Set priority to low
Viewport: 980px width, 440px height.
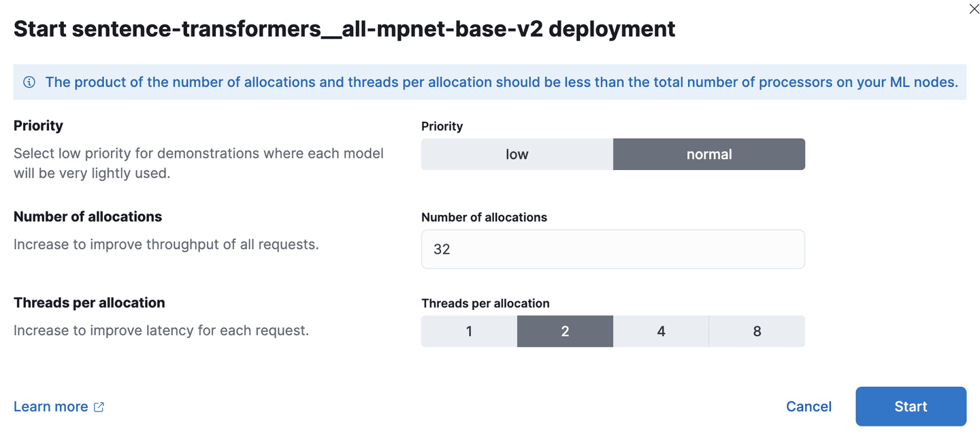[x=517, y=154]
